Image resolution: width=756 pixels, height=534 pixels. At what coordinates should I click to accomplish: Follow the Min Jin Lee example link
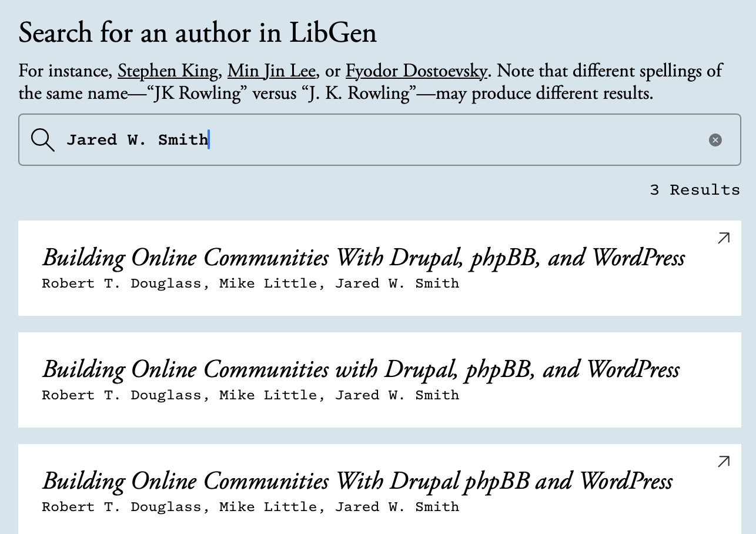(273, 72)
